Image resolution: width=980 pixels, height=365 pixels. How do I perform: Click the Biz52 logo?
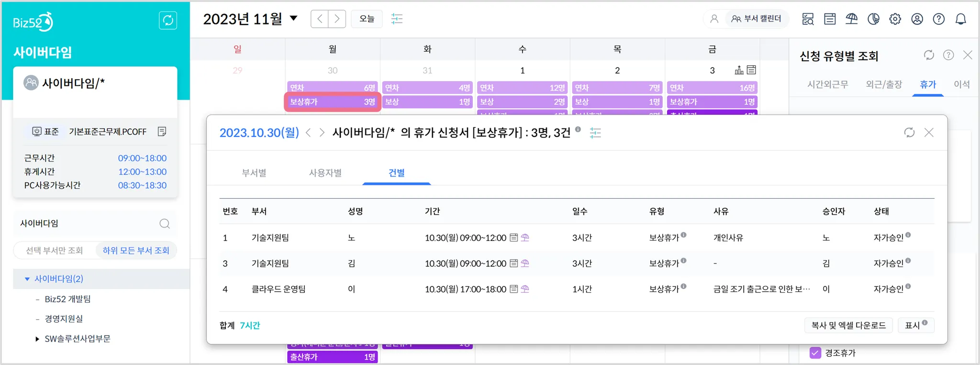coord(33,22)
